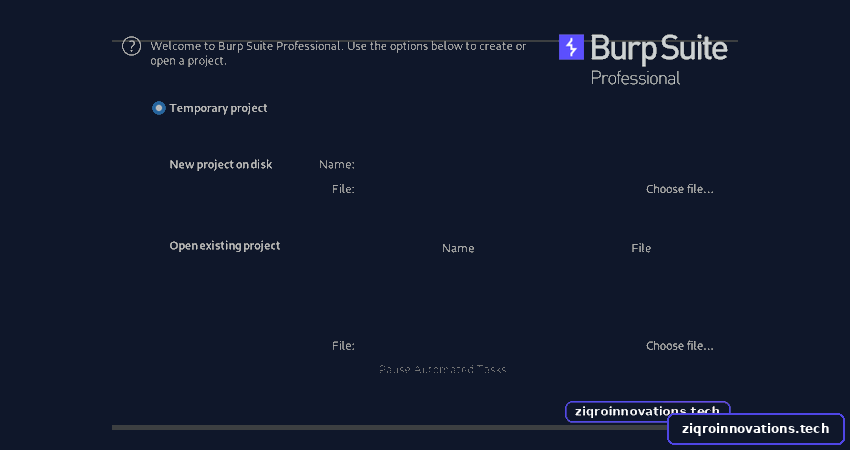Open help via the question mark icon
The width and height of the screenshot is (850, 450).
131,47
